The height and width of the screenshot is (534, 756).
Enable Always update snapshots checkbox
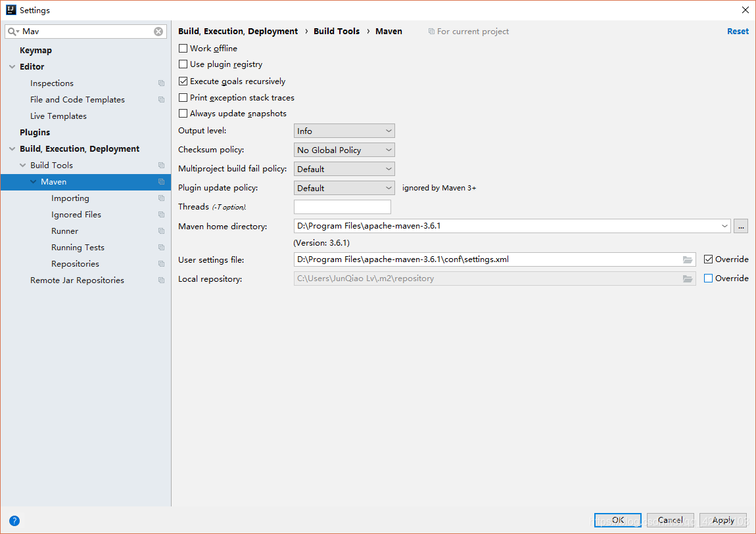click(183, 113)
